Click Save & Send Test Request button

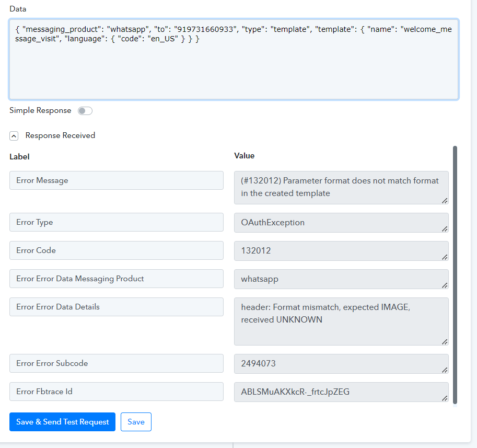tap(62, 422)
